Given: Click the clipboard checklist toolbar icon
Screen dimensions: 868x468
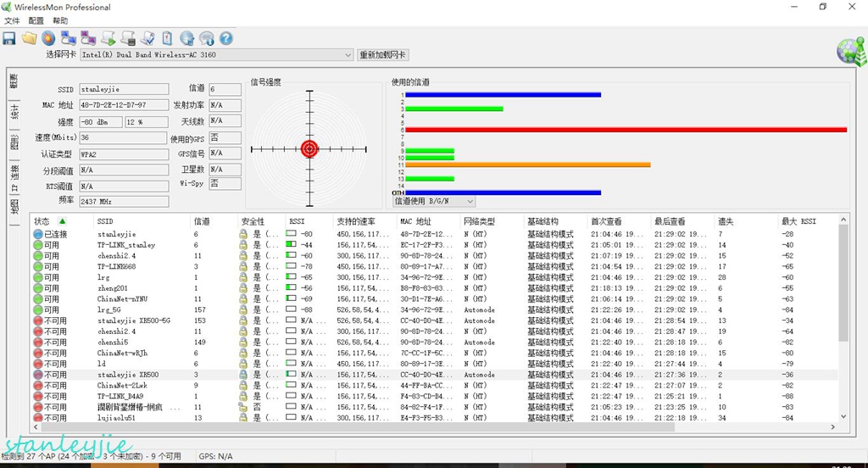Looking at the screenshot, I should click(x=167, y=38).
